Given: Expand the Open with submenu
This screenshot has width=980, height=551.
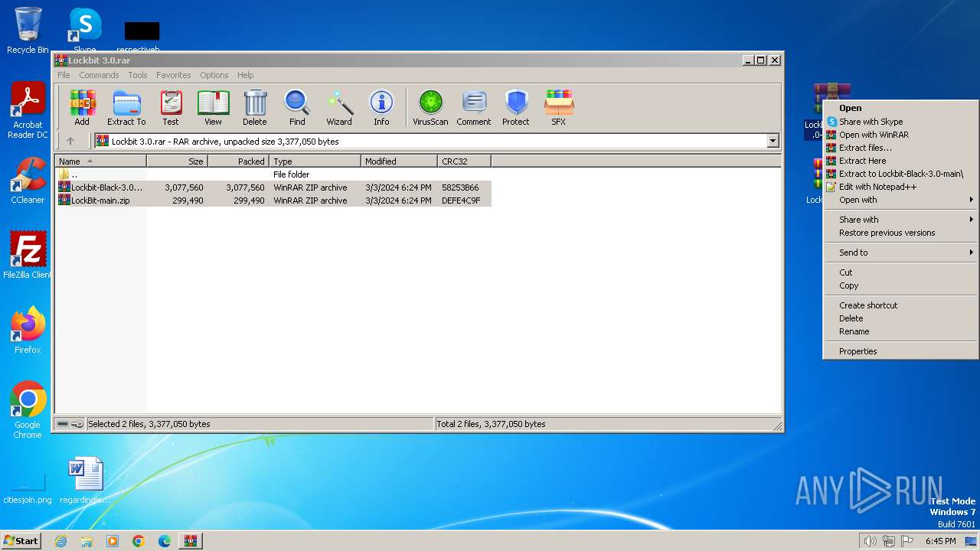Looking at the screenshot, I should point(900,200).
